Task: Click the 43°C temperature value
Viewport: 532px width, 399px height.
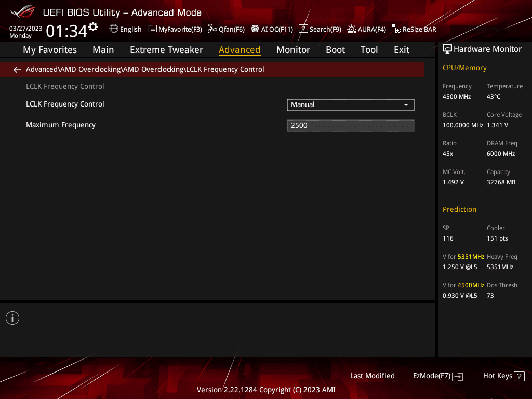Action: click(x=494, y=97)
